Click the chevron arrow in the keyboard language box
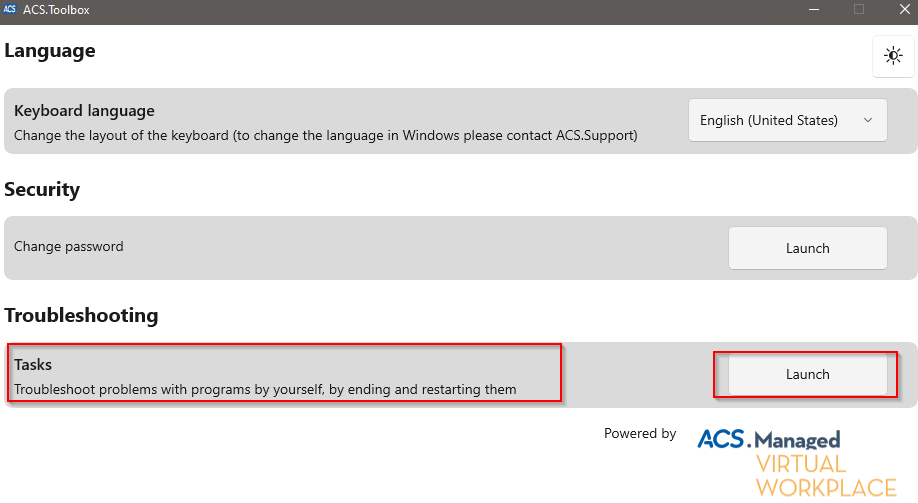The image size is (918, 503). pos(867,120)
